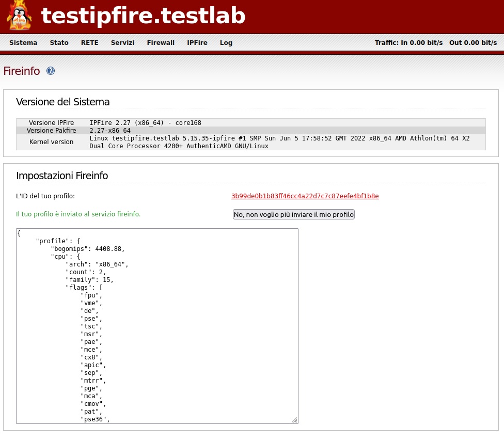Click the "profile": { line
The image size is (504, 441).
[x=58, y=241]
